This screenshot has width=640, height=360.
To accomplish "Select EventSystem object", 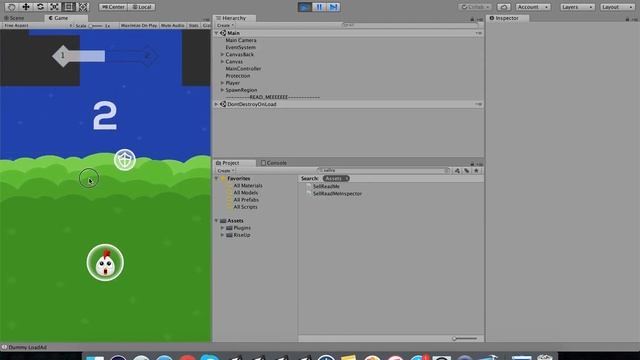I will 240,47.
